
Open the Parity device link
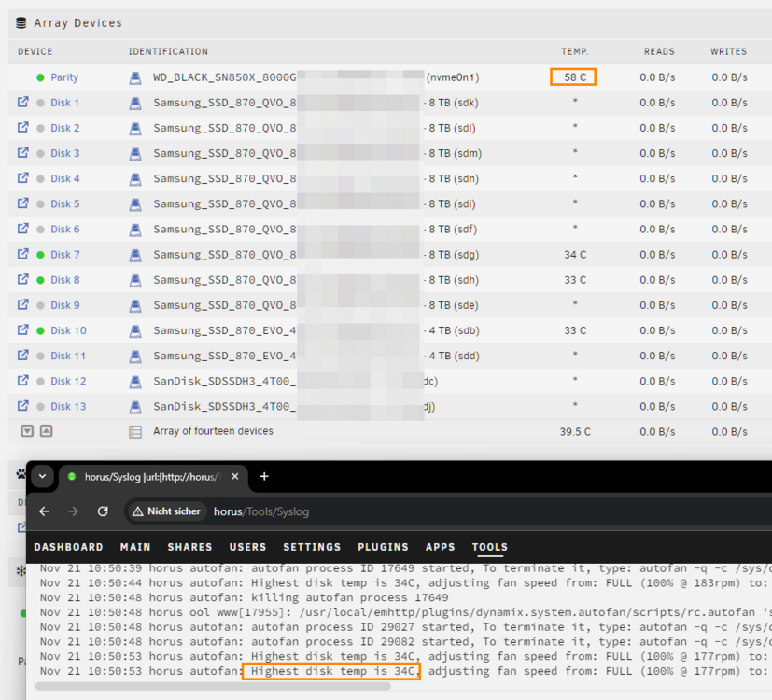click(64, 77)
